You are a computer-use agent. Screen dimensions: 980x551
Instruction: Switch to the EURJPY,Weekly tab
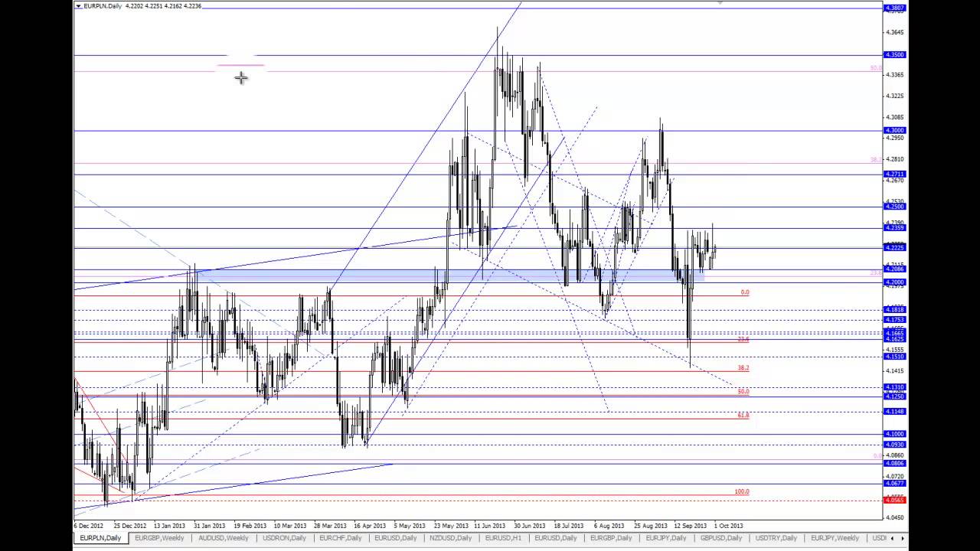pyautogui.click(x=835, y=538)
